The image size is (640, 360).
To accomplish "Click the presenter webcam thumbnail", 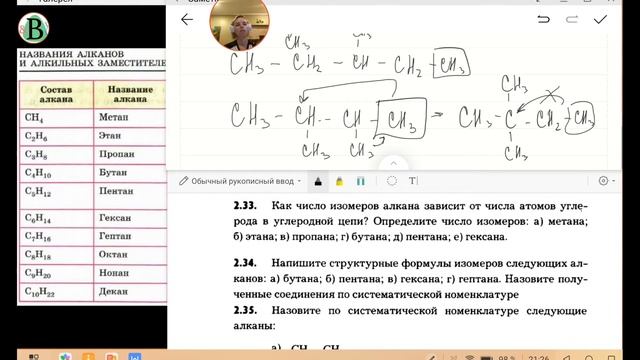I will (239, 25).
